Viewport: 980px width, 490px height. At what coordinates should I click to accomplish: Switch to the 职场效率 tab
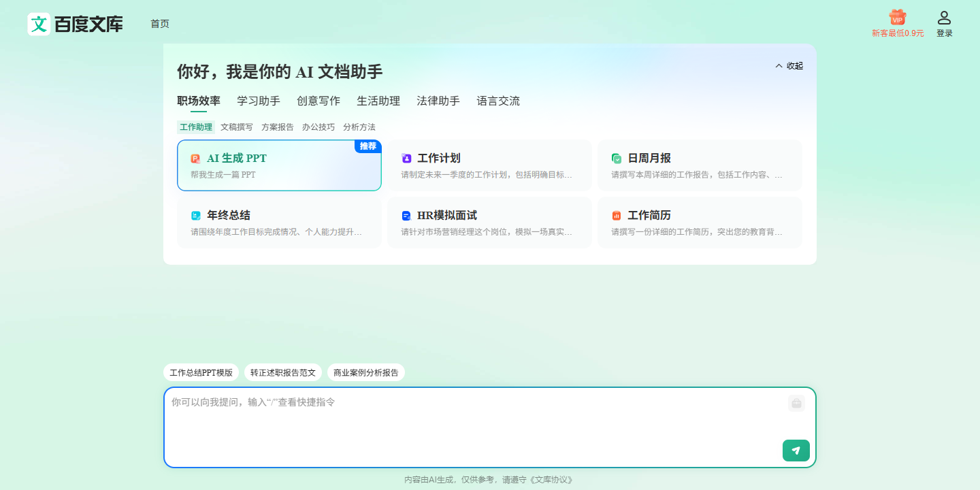click(x=199, y=101)
